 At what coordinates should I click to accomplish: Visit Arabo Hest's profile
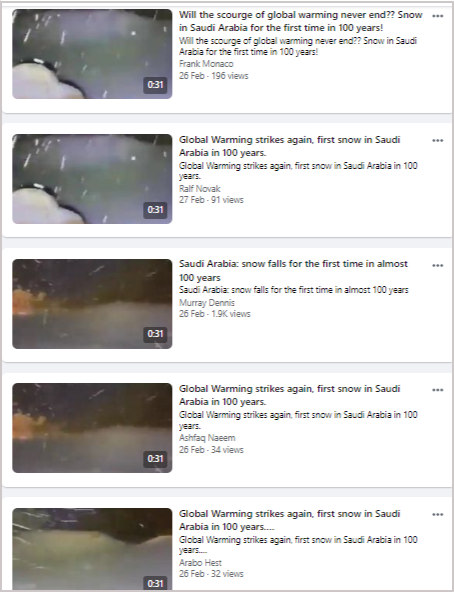(x=200, y=563)
